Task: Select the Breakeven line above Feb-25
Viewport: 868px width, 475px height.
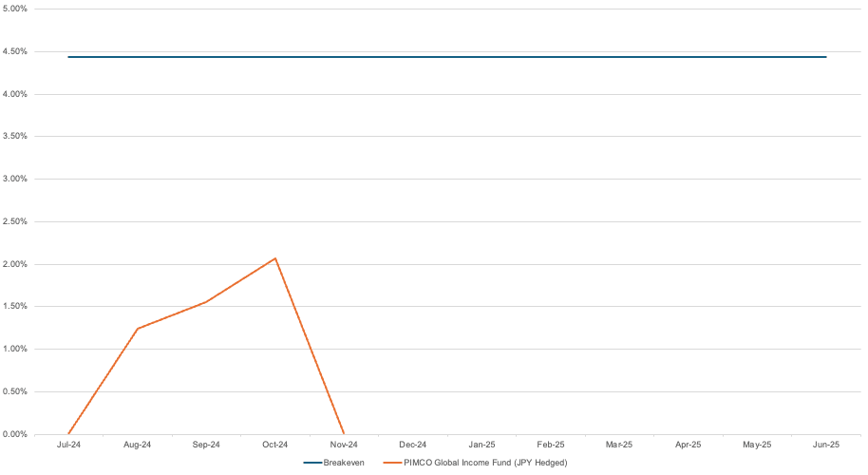Action: pos(551,57)
